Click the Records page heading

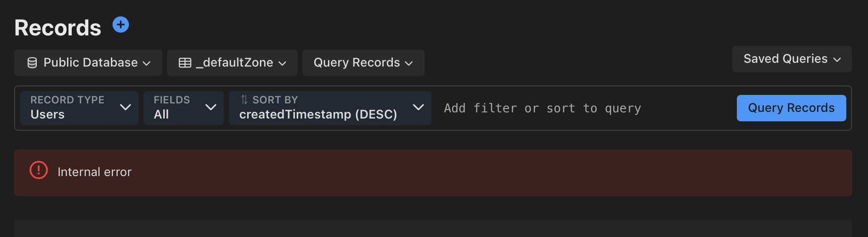pyautogui.click(x=58, y=28)
